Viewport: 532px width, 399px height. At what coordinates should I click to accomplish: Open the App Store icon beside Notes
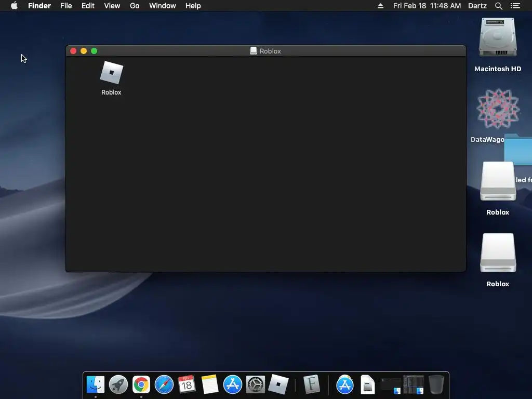point(233,384)
